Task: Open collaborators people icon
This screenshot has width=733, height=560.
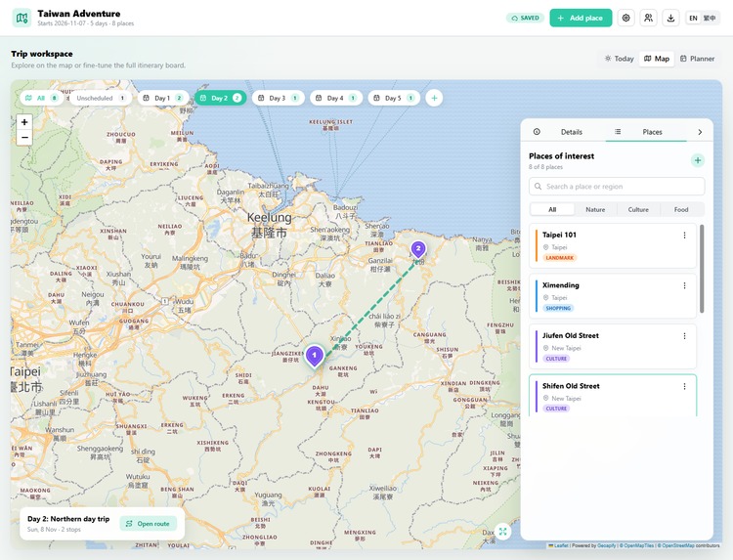Action: click(648, 18)
